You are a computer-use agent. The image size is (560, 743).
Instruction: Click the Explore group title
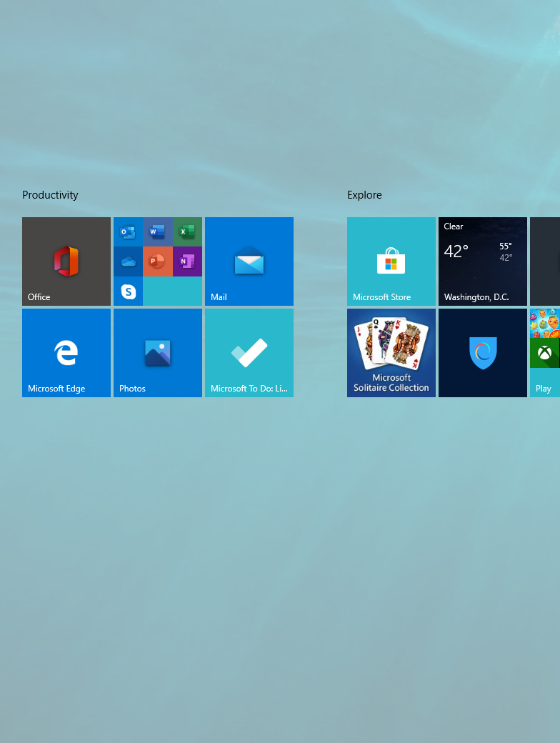(x=364, y=195)
